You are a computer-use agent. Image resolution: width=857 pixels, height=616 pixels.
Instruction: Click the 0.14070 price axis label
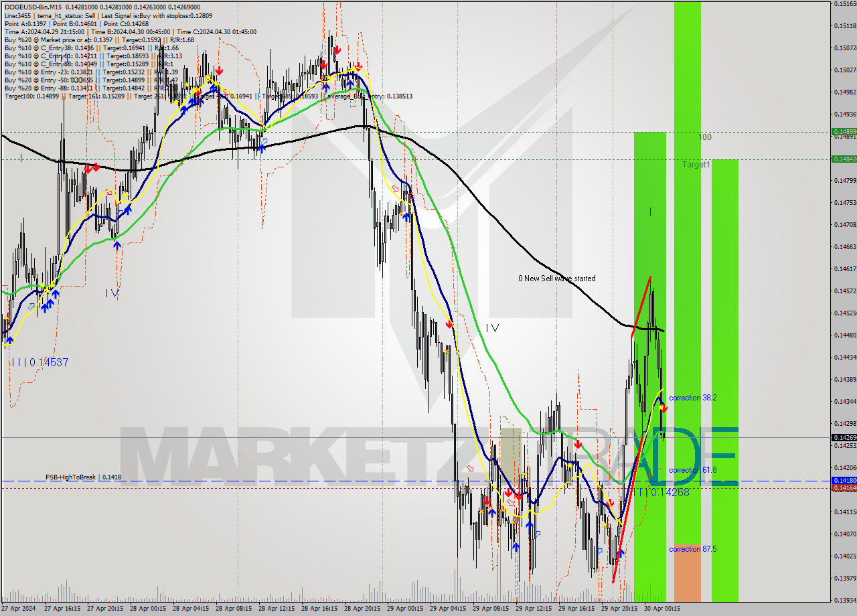point(845,534)
